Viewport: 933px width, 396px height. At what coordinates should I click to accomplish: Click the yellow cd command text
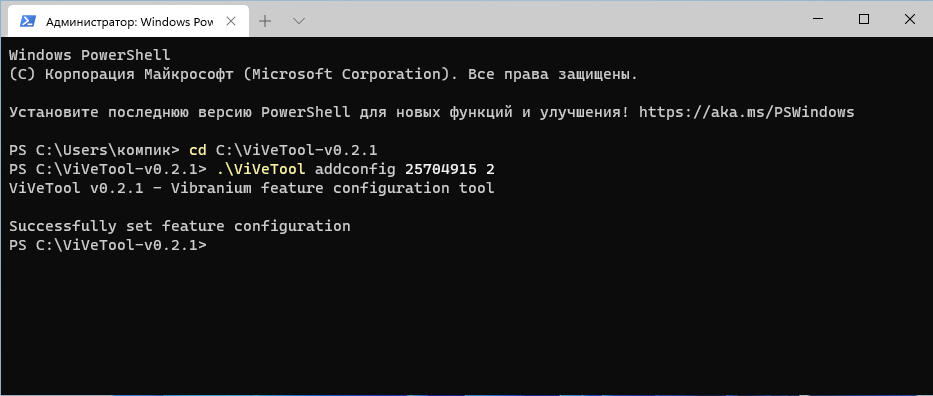(x=198, y=150)
